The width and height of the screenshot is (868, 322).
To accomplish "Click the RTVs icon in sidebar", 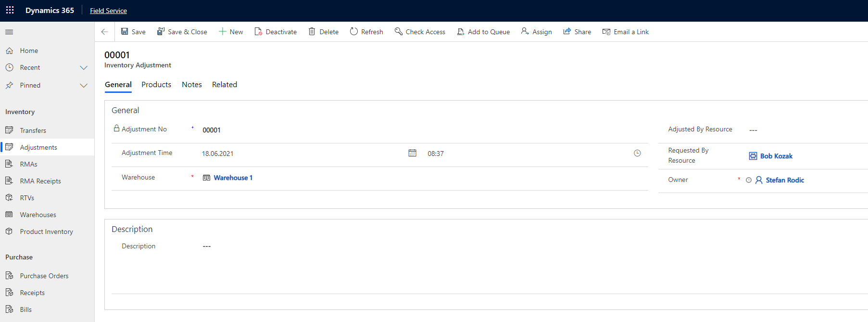I will (x=9, y=198).
